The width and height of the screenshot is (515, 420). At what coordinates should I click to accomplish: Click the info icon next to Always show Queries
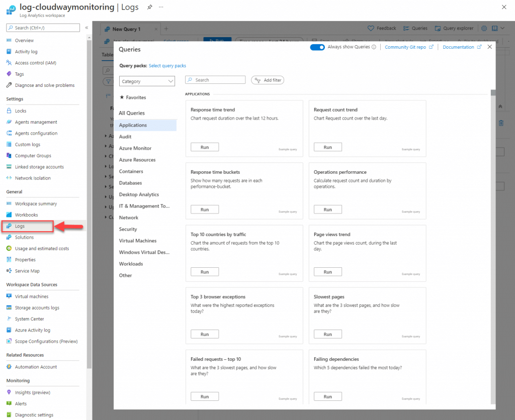click(x=374, y=47)
